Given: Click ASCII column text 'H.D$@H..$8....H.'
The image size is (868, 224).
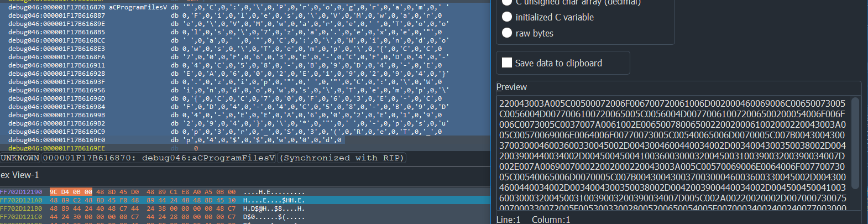Looking at the screenshot, I should tap(274, 209).
